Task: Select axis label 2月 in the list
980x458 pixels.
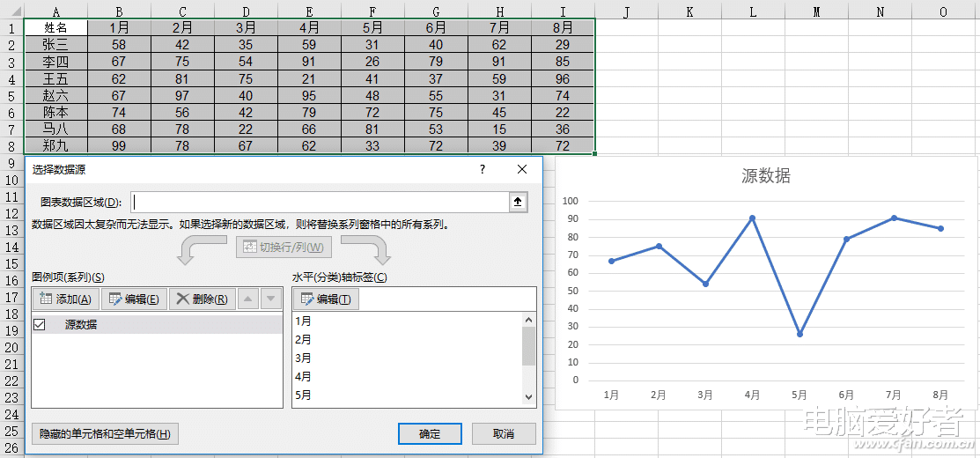Action: [x=303, y=340]
